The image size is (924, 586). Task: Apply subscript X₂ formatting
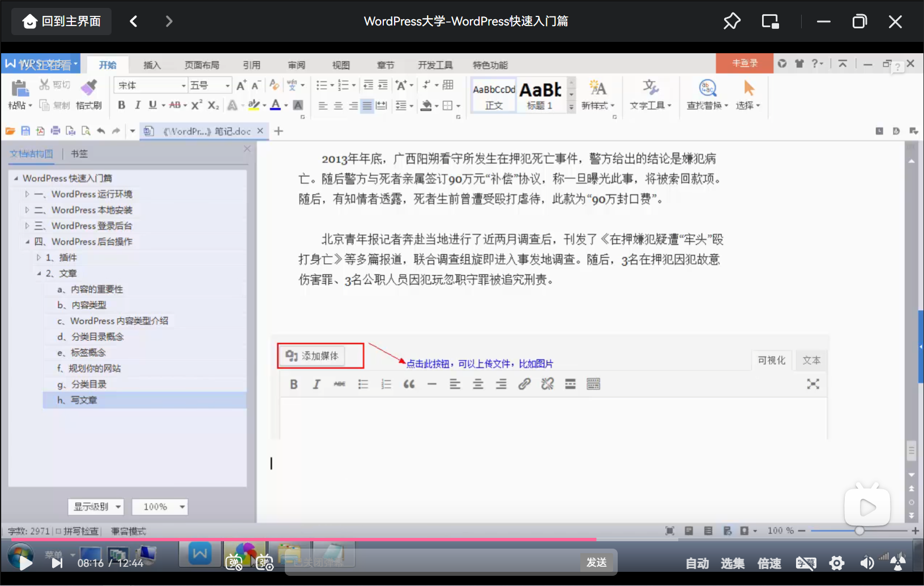coord(213,105)
